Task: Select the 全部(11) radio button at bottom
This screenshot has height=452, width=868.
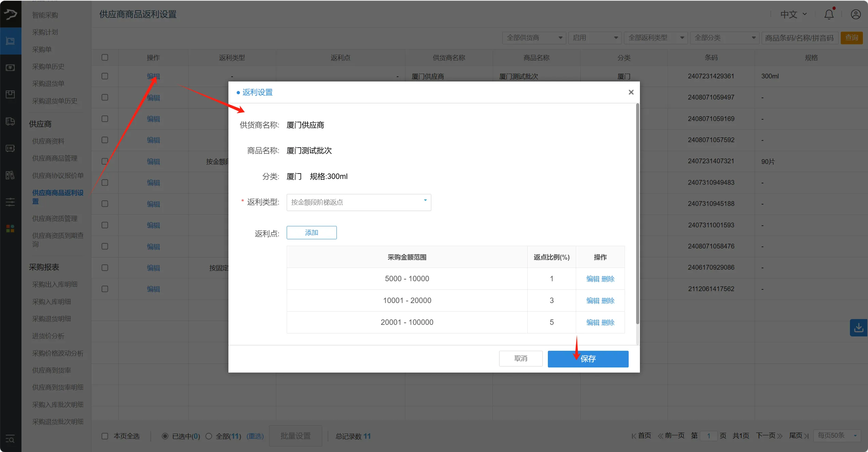Action: (209, 436)
